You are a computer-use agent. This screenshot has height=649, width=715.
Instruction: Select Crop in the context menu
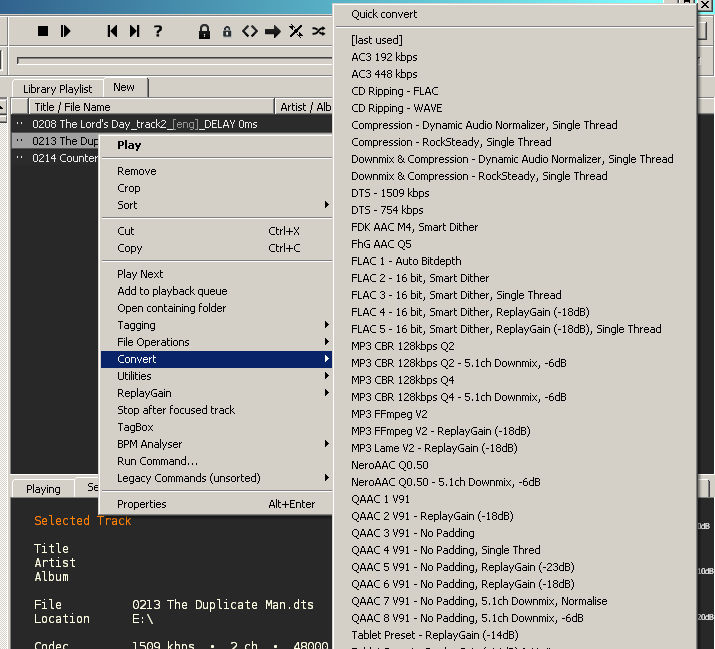point(216,188)
